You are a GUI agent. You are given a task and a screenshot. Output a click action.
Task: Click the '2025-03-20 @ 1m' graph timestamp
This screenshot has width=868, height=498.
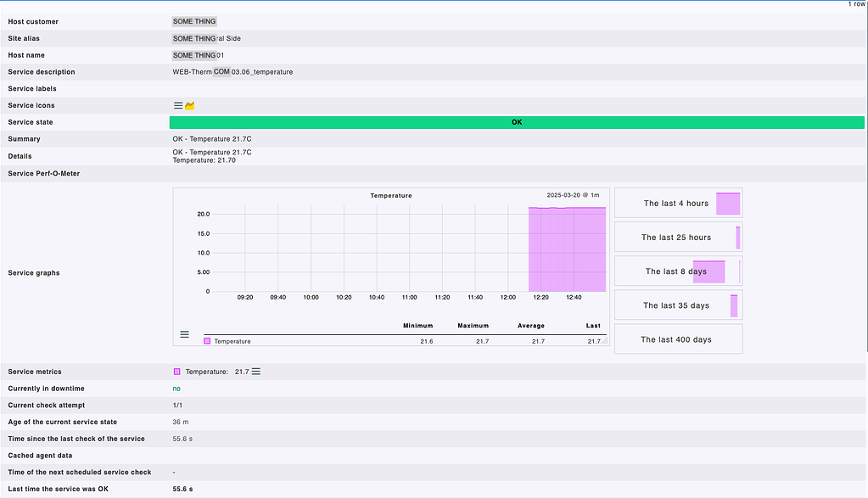(x=573, y=195)
